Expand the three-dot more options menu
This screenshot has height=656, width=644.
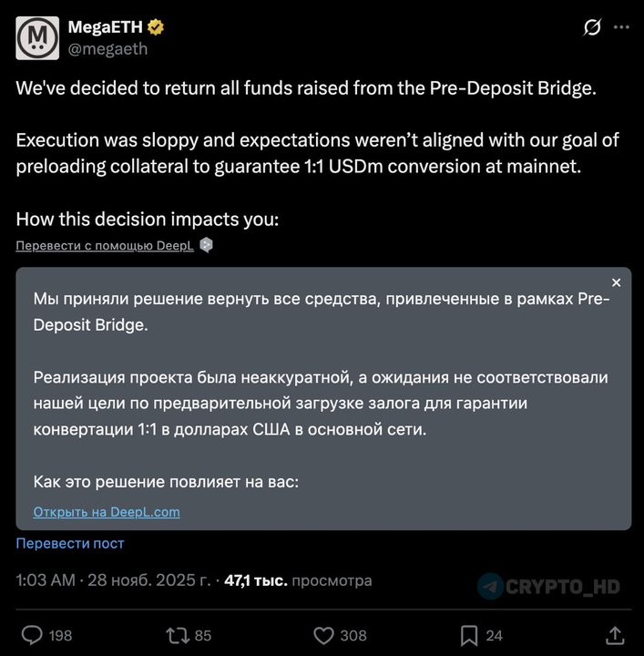(x=621, y=28)
